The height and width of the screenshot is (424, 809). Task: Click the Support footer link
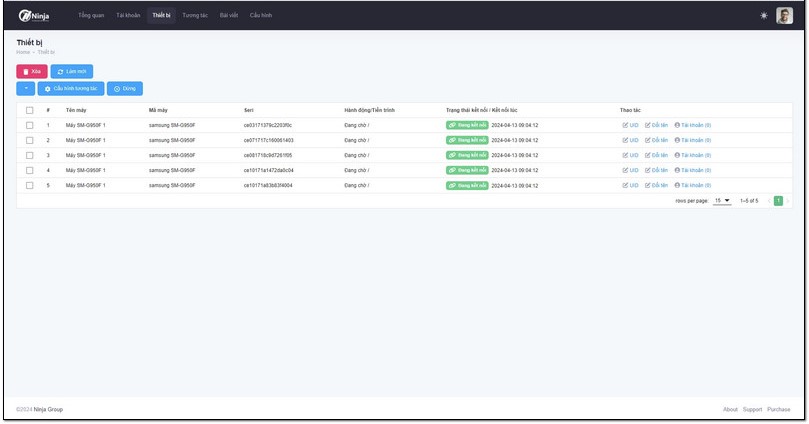click(x=752, y=409)
